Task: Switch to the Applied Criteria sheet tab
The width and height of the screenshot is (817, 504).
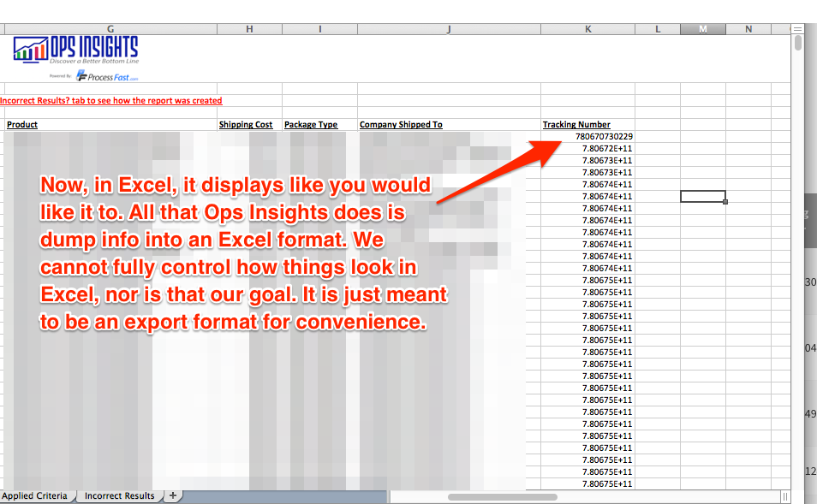Action: click(34, 496)
